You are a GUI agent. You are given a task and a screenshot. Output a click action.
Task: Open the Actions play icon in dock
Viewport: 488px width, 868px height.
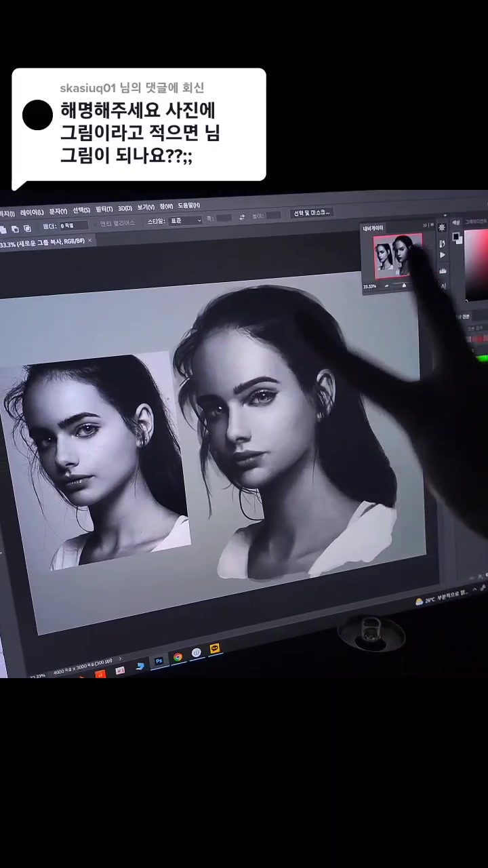coord(443,256)
